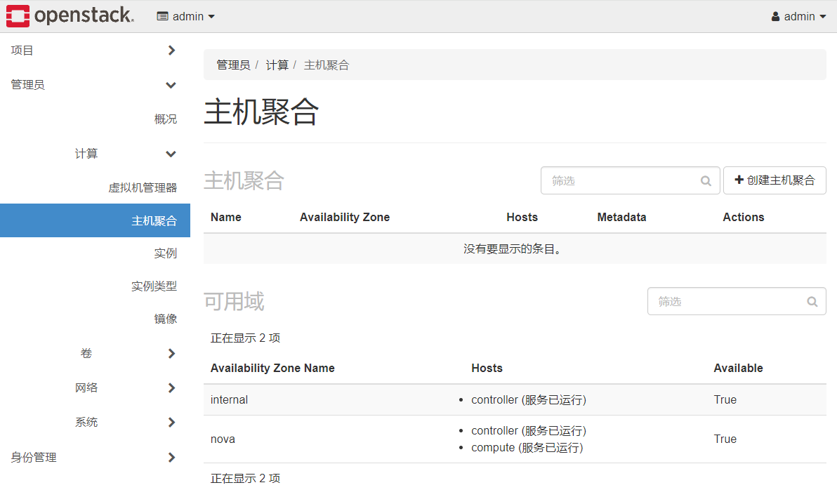The height and width of the screenshot is (504, 837).
Task: Click the Available column header
Action: click(738, 369)
